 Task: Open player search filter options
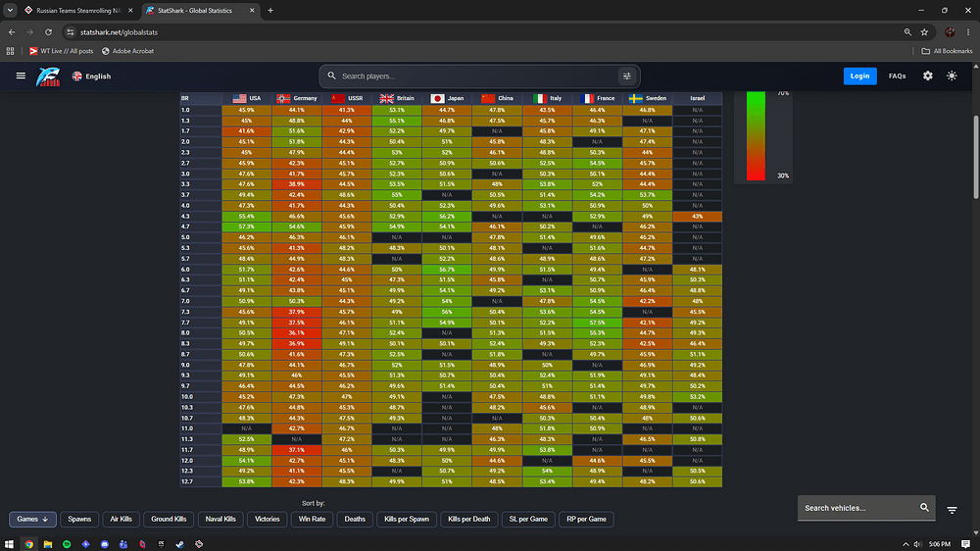(626, 76)
